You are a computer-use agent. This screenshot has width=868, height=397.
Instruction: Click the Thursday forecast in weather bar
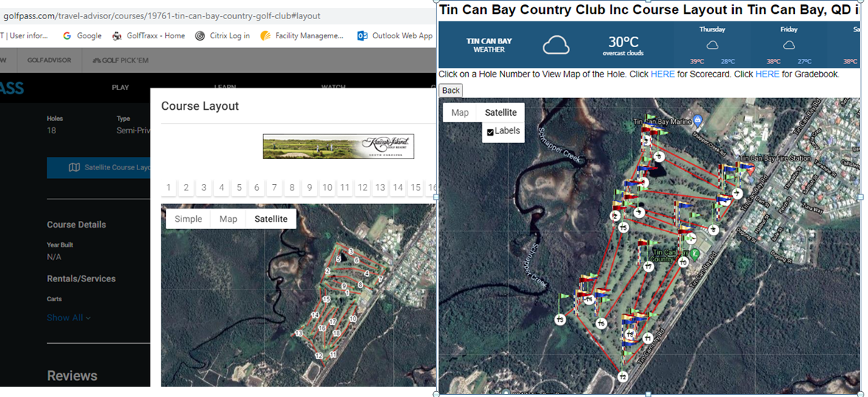pyautogui.click(x=712, y=46)
